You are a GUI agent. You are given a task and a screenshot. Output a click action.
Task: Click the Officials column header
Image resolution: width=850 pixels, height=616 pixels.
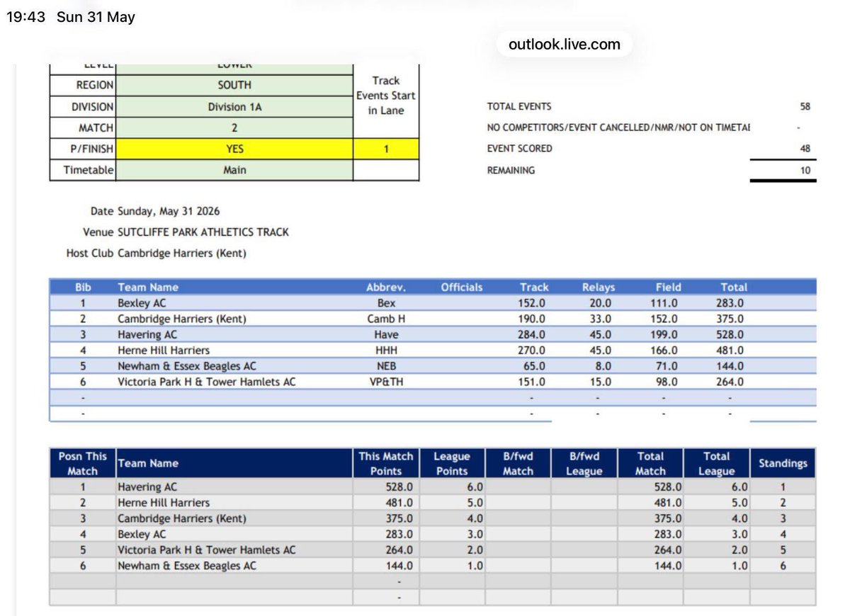[461, 287]
